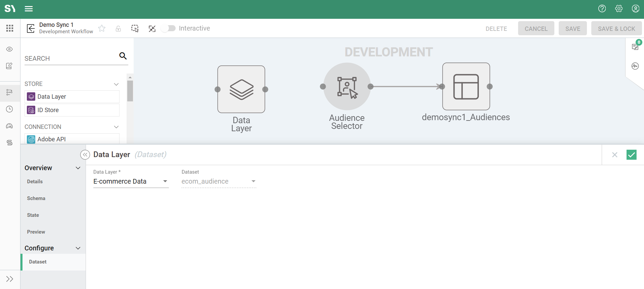Viewport: 644px width, 289px height.
Task: Click the demosync1_Audiences table node
Action: tap(466, 87)
